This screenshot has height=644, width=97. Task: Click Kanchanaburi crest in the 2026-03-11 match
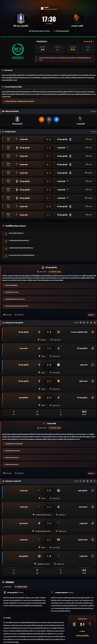(58, 507)
